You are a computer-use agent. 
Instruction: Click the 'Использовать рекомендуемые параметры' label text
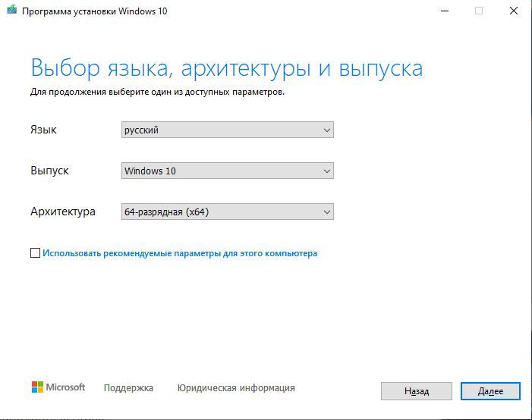point(180,253)
